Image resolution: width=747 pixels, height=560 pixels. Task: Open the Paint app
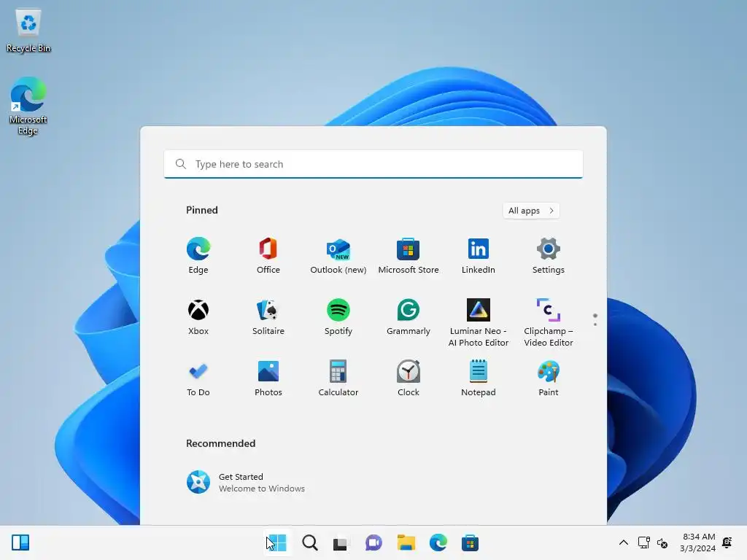pyautogui.click(x=549, y=378)
